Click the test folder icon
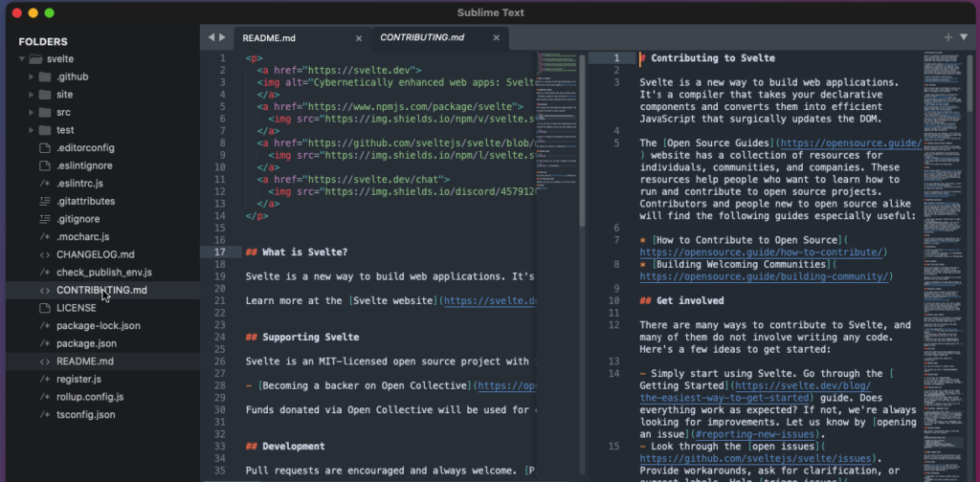The image size is (980, 482). [45, 130]
